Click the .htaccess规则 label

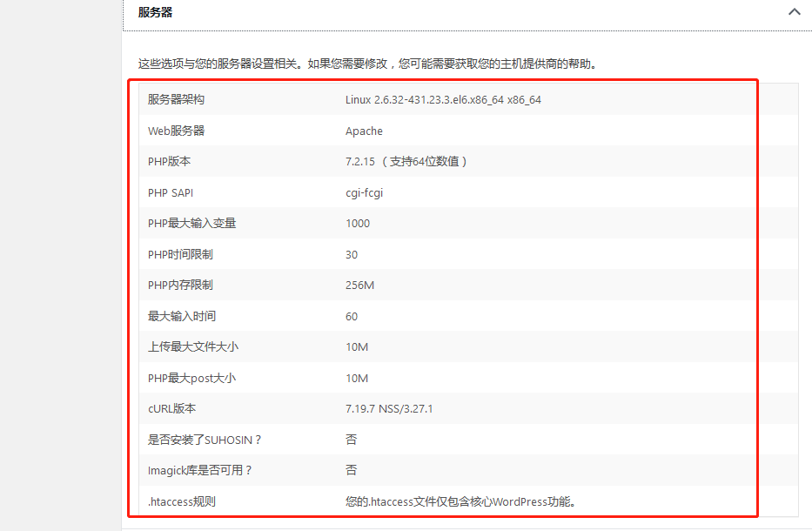181,501
